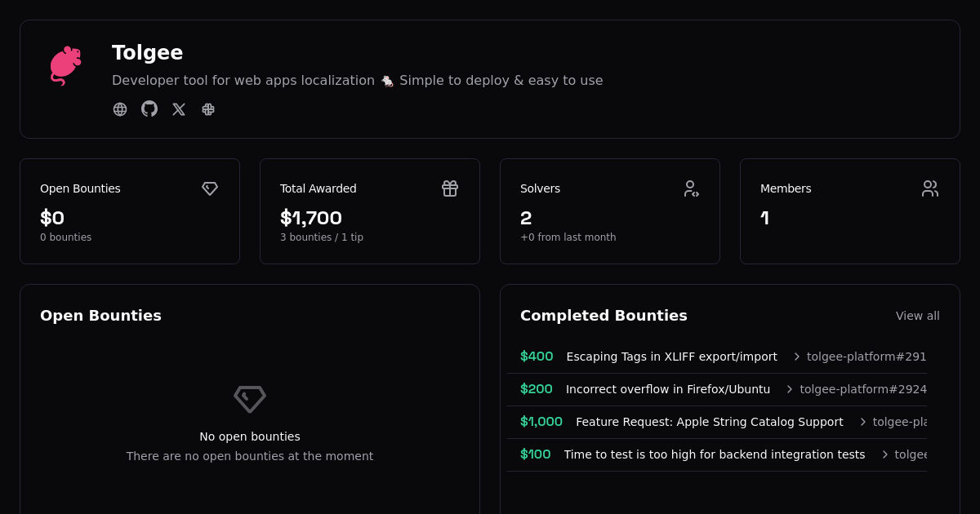Expand chevron beside Incorrect overflow bounty
Image resolution: width=980 pixels, height=514 pixels.
pyautogui.click(x=790, y=389)
